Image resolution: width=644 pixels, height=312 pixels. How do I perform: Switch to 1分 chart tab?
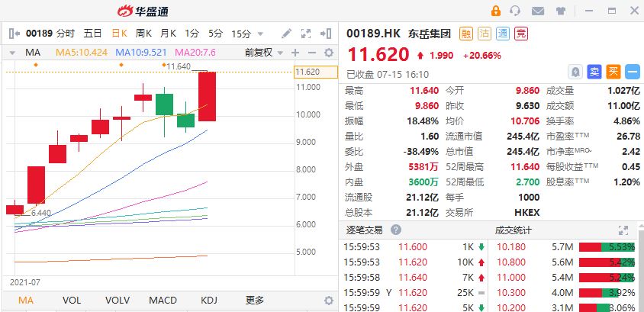tap(192, 34)
